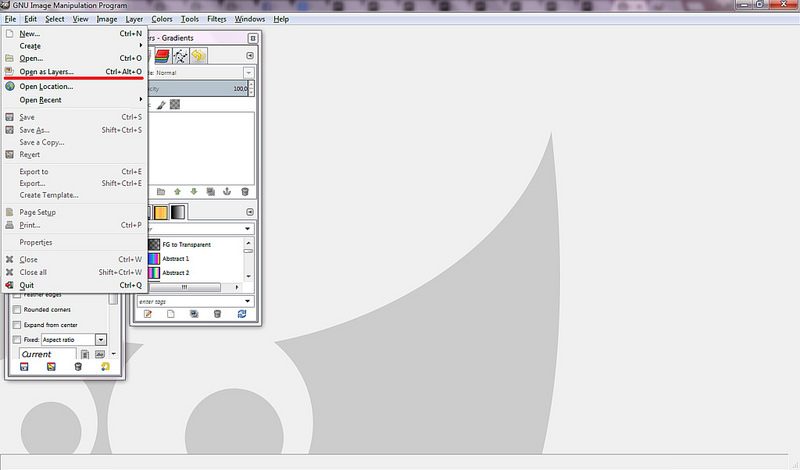Screen dimensions: 800x470
Task: Open the Help menu
Action: [x=281, y=19]
